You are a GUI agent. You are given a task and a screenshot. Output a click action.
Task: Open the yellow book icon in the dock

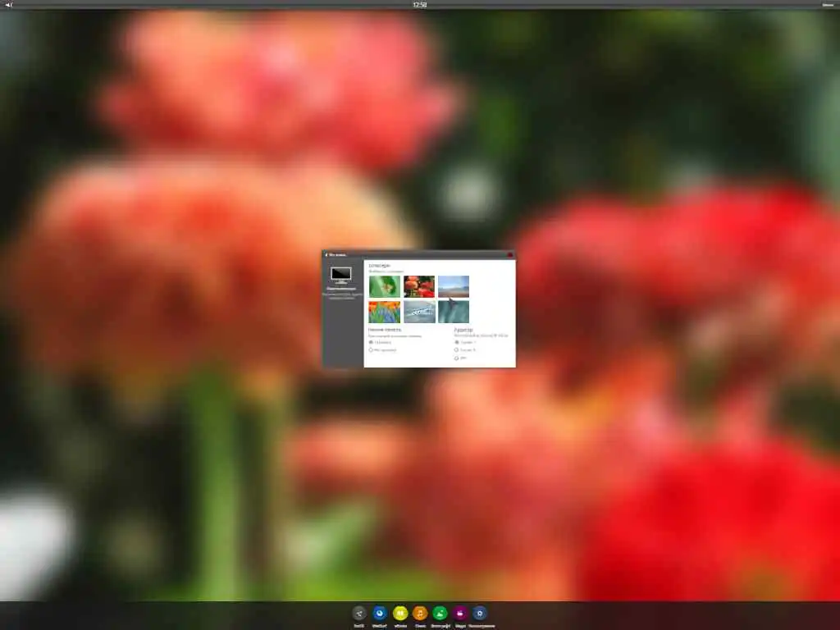(x=400, y=613)
